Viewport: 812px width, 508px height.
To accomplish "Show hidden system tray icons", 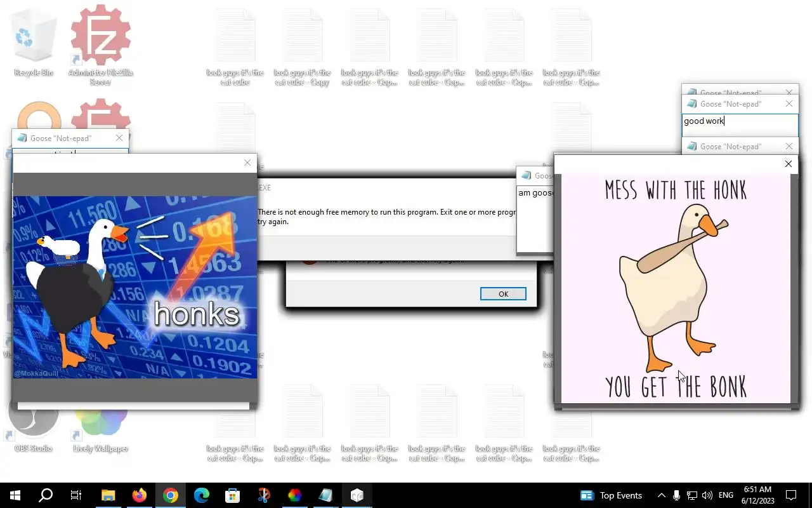I will coord(661,495).
